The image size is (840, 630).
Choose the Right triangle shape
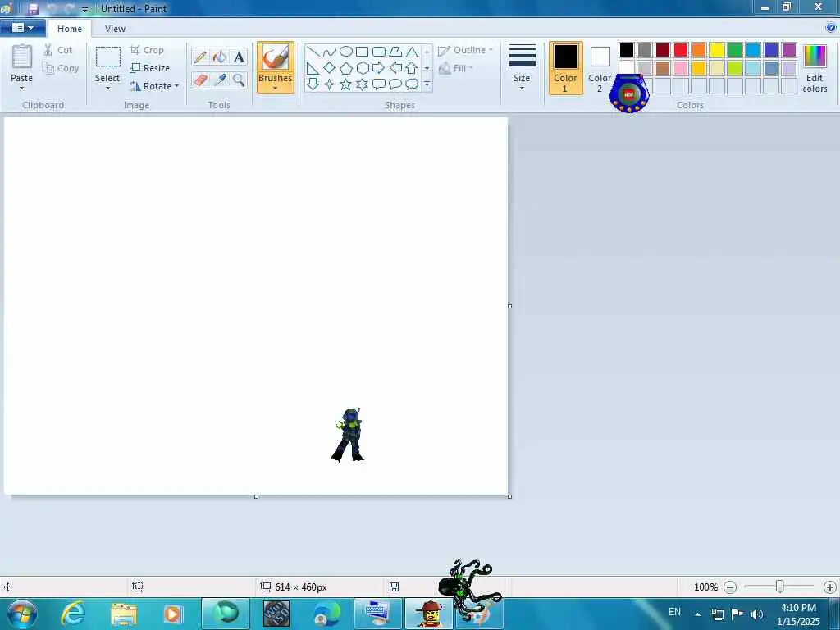coord(313,68)
